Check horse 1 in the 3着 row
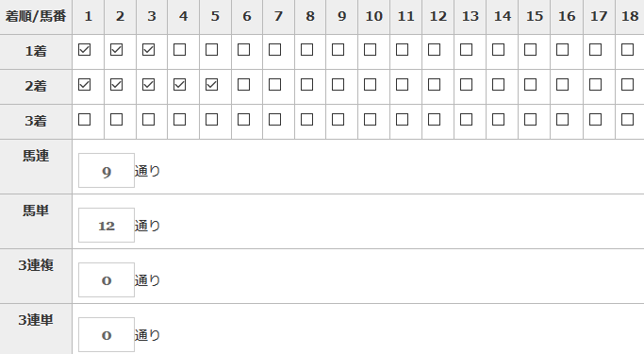Image resolution: width=644 pixels, height=354 pixels. (x=84, y=120)
